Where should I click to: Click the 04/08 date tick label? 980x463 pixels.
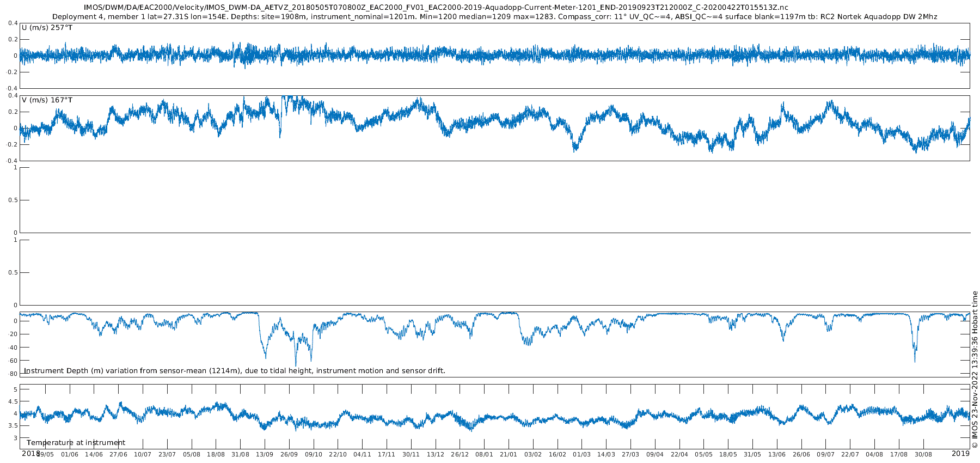pyautogui.click(x=874, y=454)
